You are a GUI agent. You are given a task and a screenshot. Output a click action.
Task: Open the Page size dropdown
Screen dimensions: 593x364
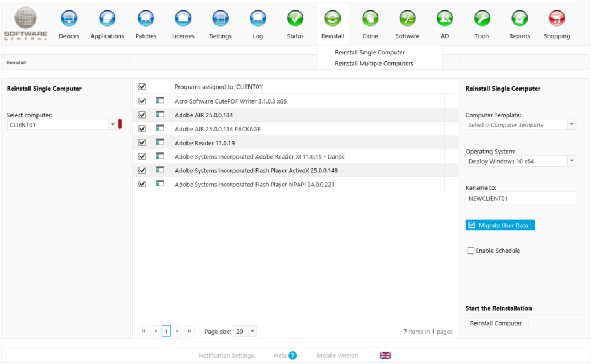[x=245, y=331]
